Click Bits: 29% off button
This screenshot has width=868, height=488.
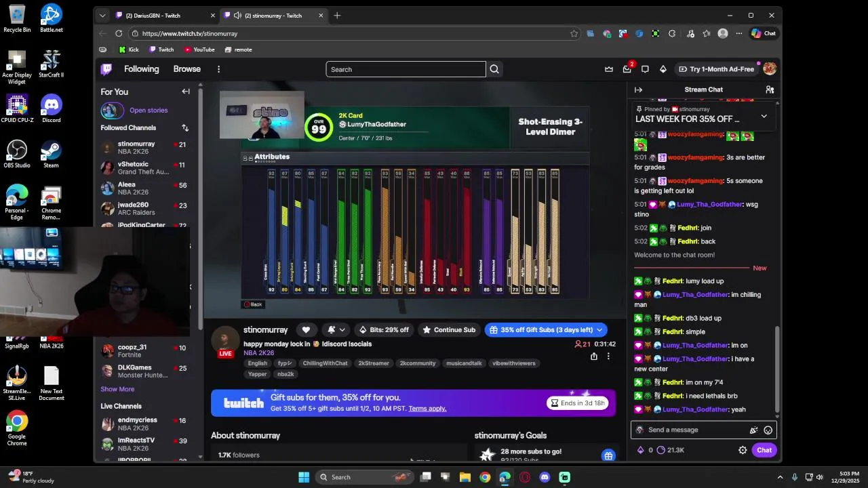pyautogui.click(x=384, y=330)
